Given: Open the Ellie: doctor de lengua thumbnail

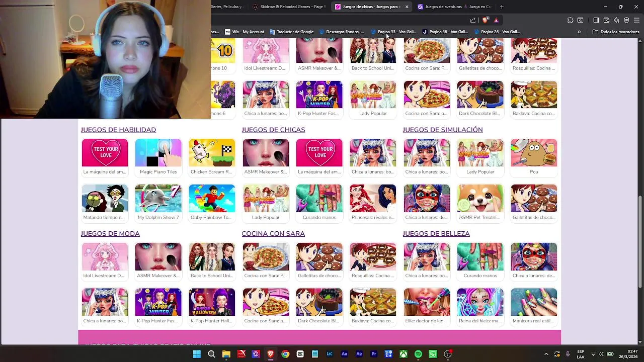Looking at the screenshot, I should click(427, 302).
